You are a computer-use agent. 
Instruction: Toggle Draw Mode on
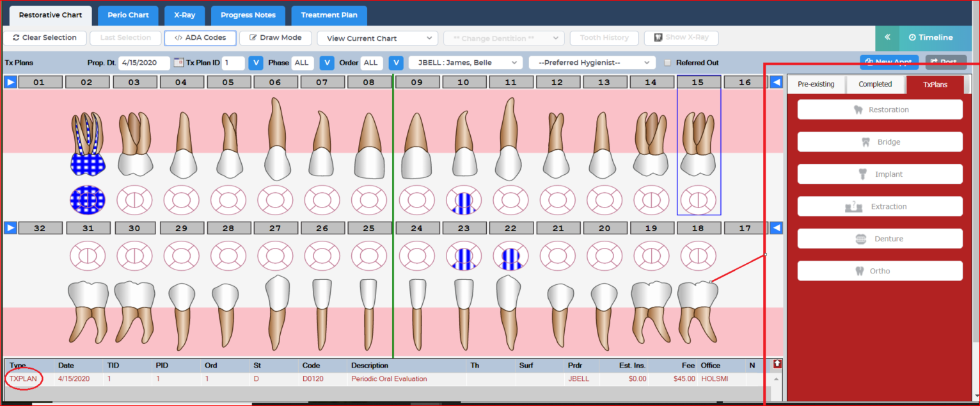[x=275, y=38]
